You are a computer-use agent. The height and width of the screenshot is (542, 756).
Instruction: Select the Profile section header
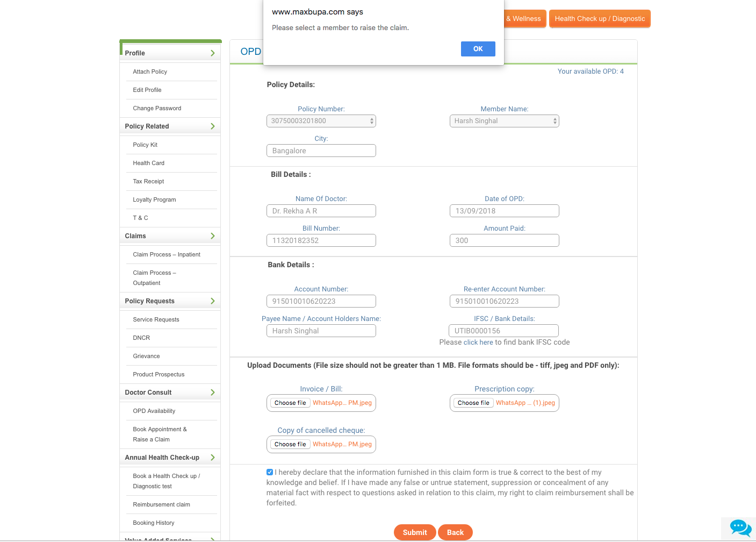[x=170, y=53]
